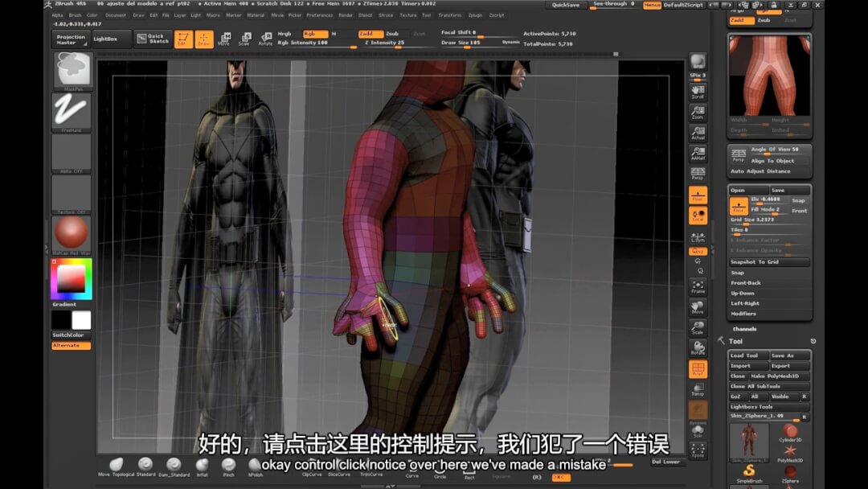The height and width of the screenshot is (489, 868).
Task: Click the Zoom canvas icon
Action: (x=698, y=113)
